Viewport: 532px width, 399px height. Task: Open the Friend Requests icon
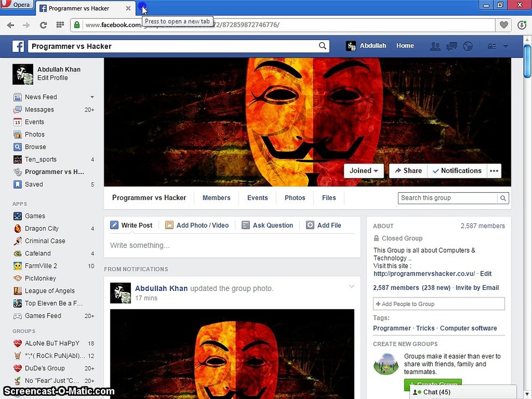pos(435,46)
